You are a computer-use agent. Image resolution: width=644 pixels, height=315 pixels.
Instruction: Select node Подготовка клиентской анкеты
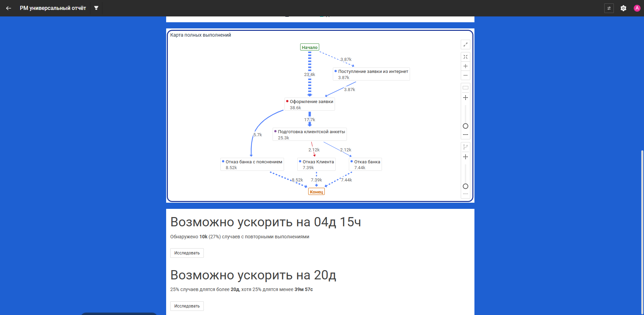click(310, 135)
